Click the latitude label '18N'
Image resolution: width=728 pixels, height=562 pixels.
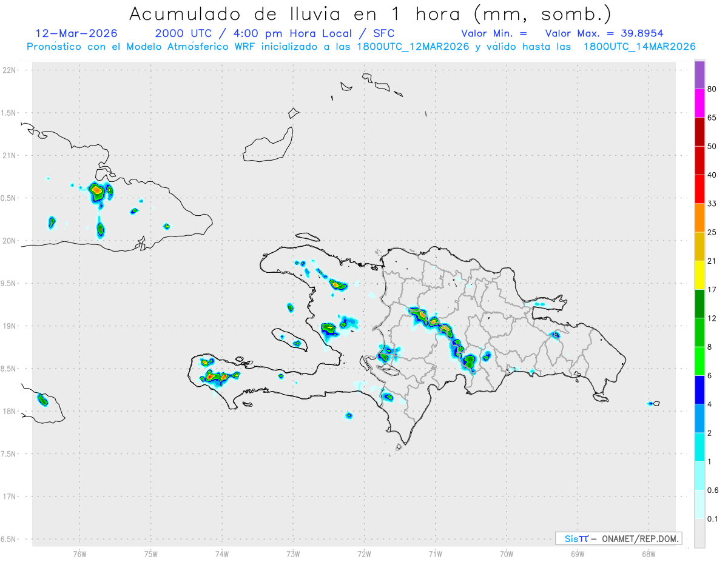[10, 411]
